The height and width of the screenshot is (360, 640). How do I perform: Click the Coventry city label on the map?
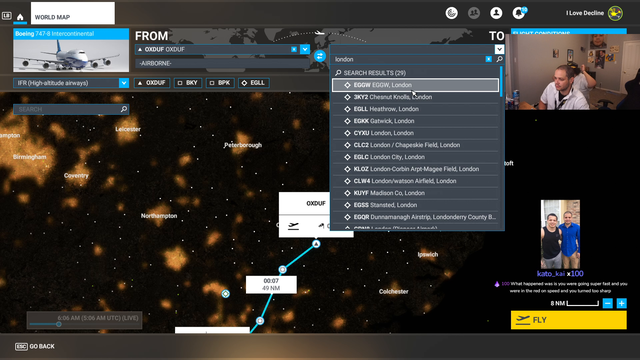(76, 176)
